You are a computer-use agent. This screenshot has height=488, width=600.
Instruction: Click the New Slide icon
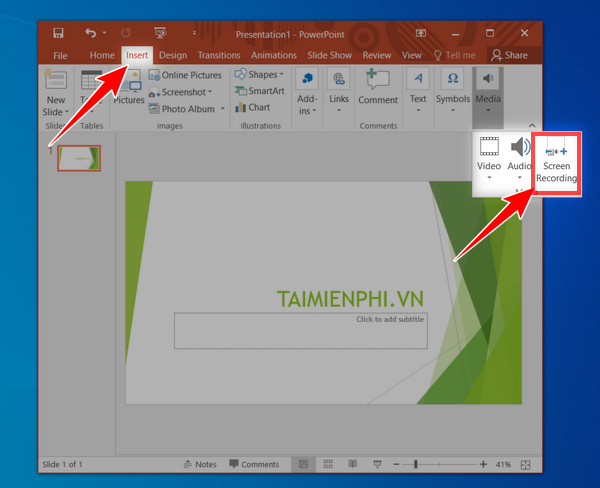pyautogui.click(x=56, y=79)
